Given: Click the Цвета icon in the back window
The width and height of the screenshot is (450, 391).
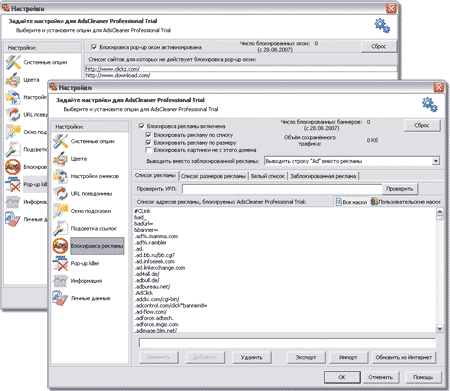Looking at the screenshot, I should click(x=13, y=80).
